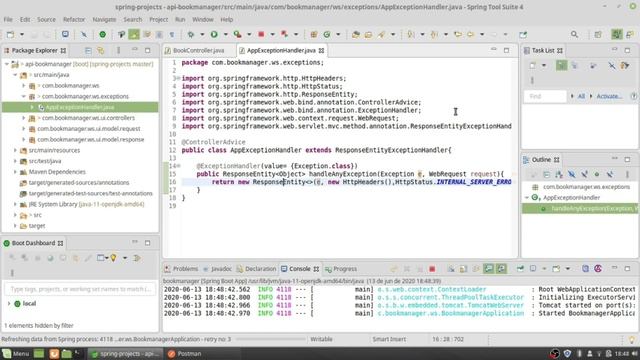The width and height of the screenshot is (640, 360).
Task: Toggle the highlighted Mark Occurrences toolbar button
Action: pyautogui.click(x=134, y=35)
